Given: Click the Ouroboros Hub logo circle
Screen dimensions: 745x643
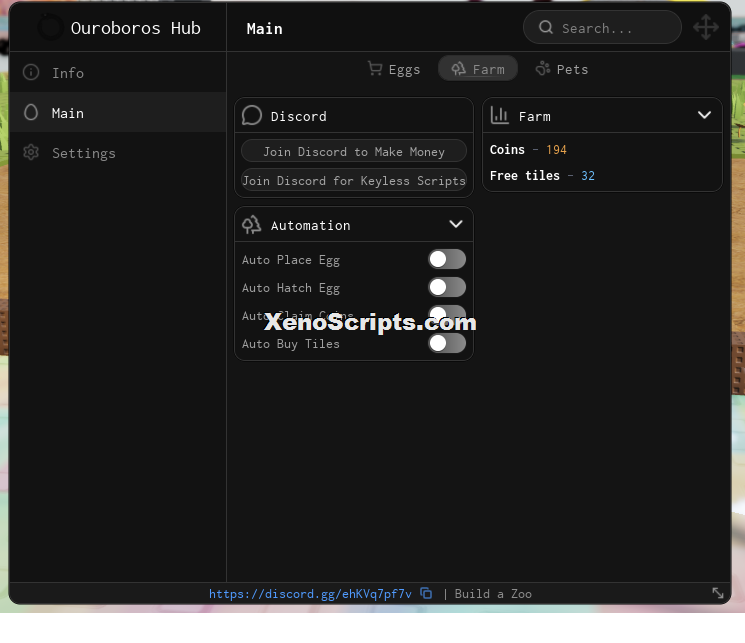Looking at the screenshot, I should [50, 28].
